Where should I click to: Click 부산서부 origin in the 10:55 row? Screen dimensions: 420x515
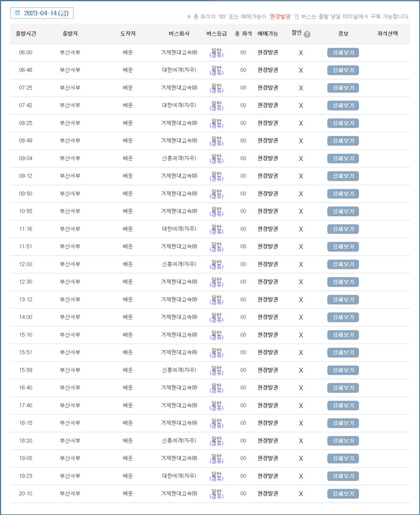coord(70,211)
